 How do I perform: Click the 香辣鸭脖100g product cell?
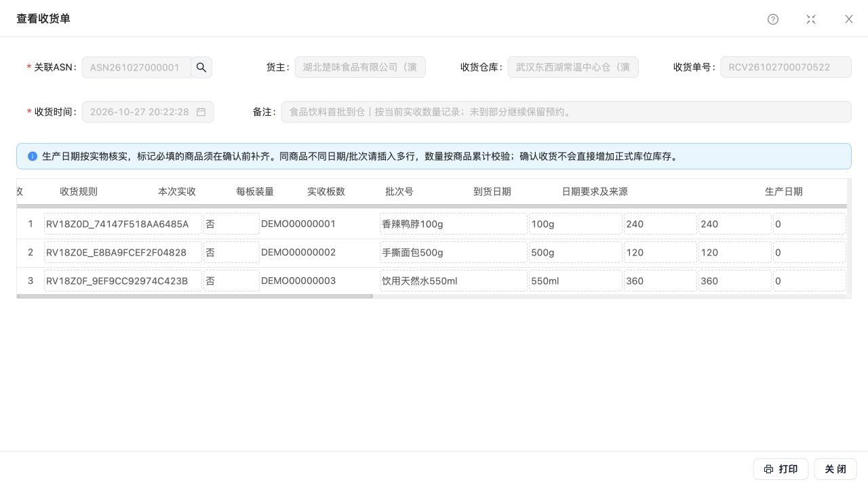point(454,224)
